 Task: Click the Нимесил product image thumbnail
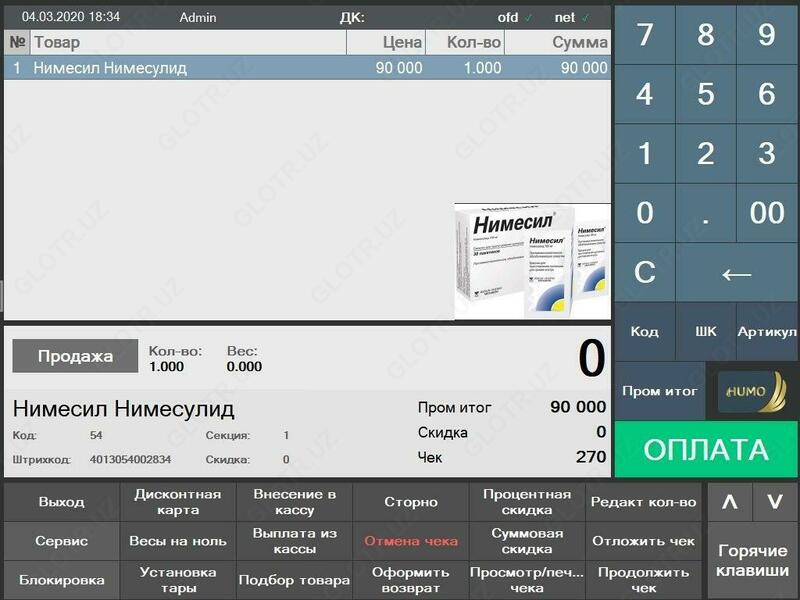532,261
